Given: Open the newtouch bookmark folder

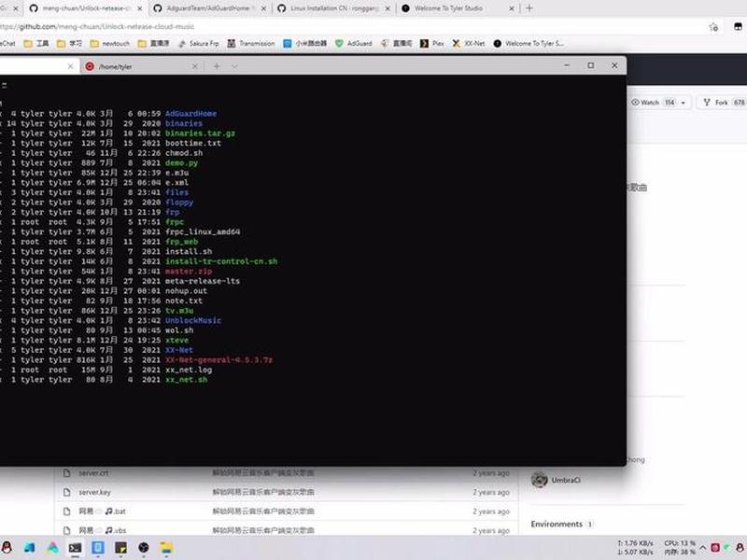Looking at the screenshot, I should [x=109, y=43].
